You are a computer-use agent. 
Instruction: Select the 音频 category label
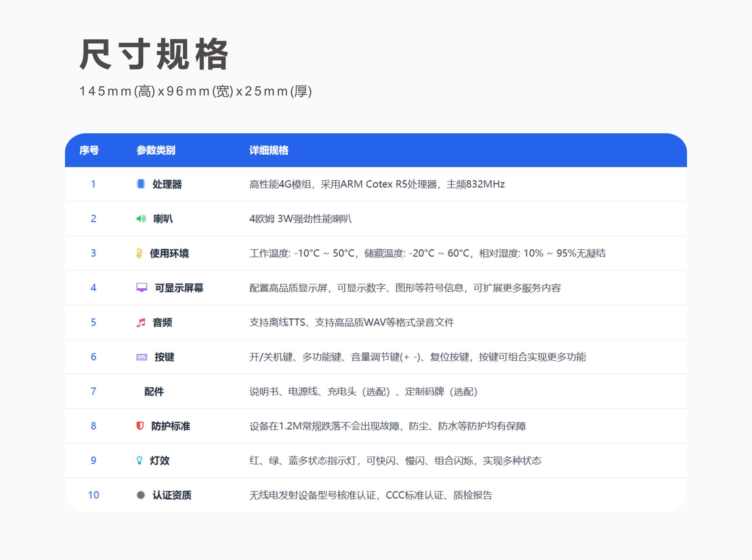pos(162,322)
